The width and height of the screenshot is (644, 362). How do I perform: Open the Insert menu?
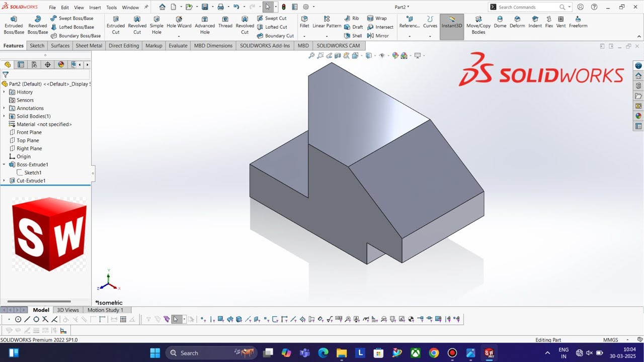(x=95, y=8)
